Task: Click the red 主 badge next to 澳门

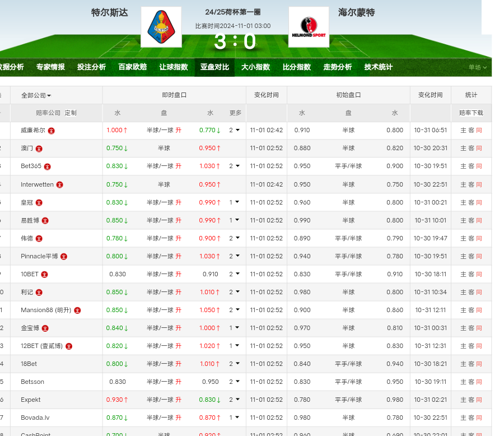Action: [x=39, y=149]
